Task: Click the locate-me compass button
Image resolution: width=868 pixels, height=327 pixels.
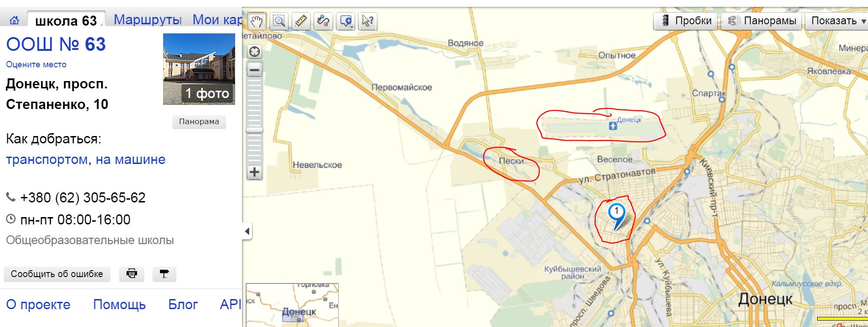Action: pyautogui.click(x=254, y=52)
